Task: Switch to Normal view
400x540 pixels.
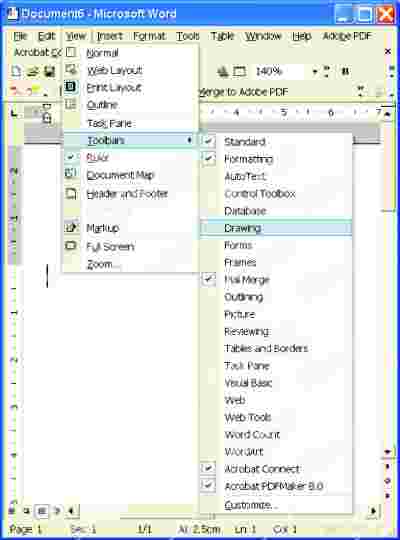Action: (x=131, y=53)
